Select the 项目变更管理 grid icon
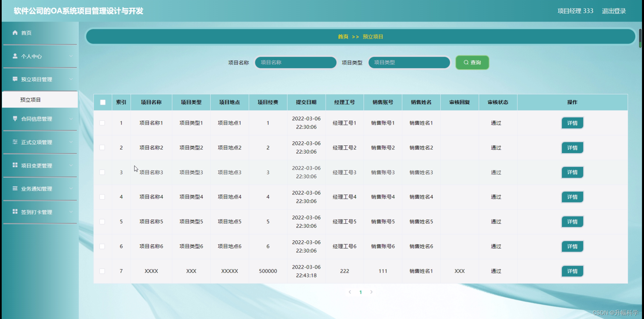The width and height of the screenshot is (644, 319). (x=15, y=165)
